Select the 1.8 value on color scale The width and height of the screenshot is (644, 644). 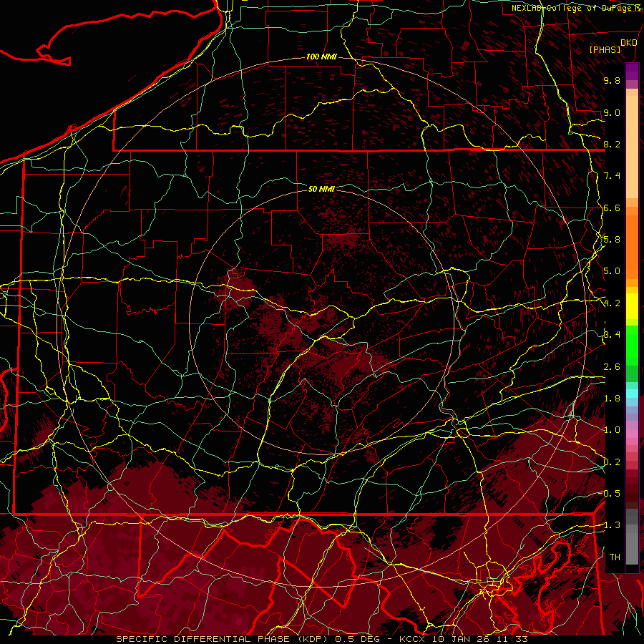pyautogui.click(x=612, y=399)
